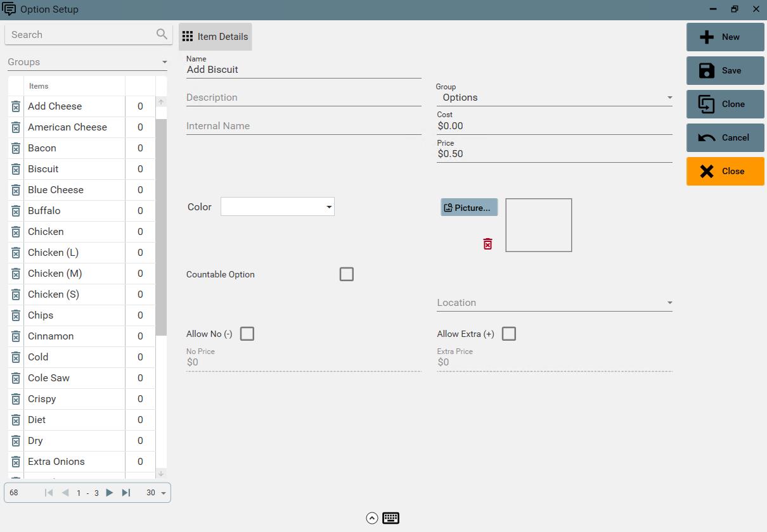Change page size dropdown showing 30

click(156, 493)
